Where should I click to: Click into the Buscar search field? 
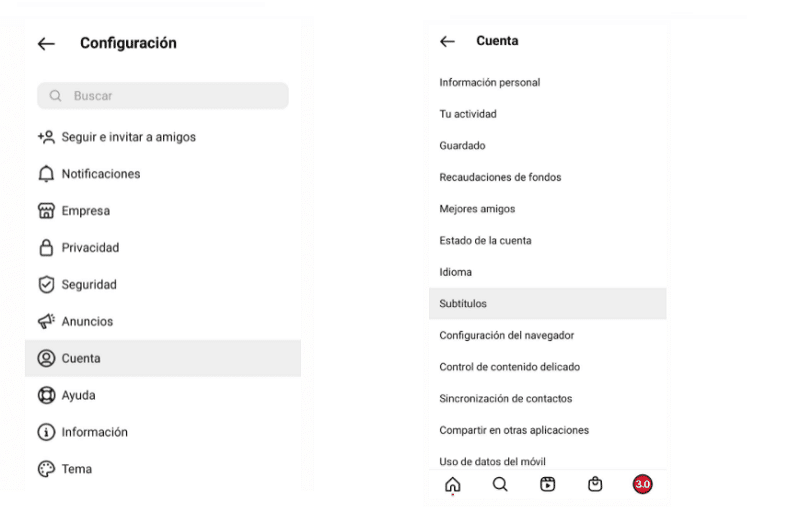click(163, 95)
